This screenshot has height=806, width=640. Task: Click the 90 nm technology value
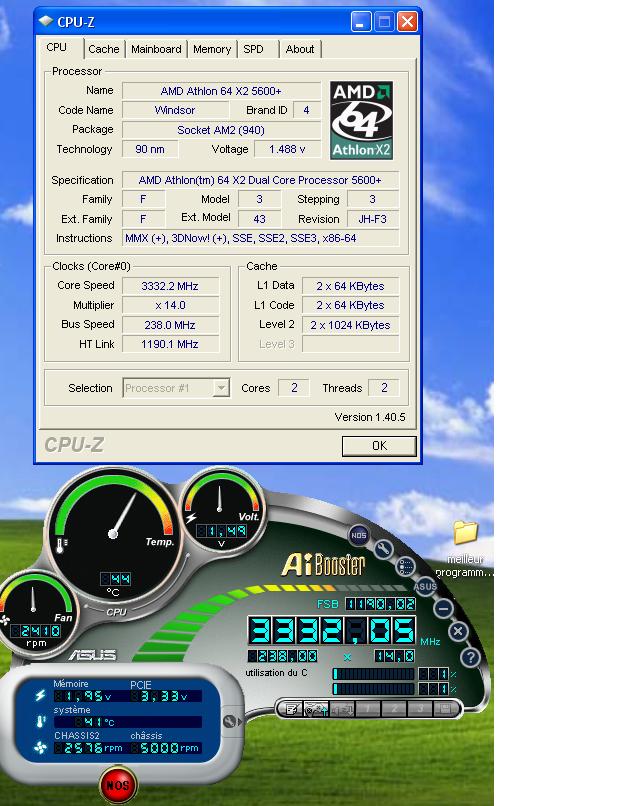click(150, 149)
